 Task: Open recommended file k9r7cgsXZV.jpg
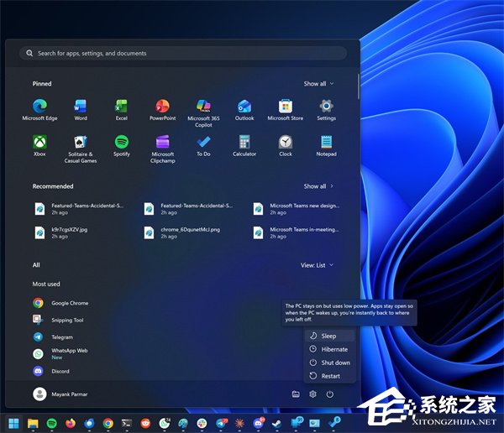61,232
